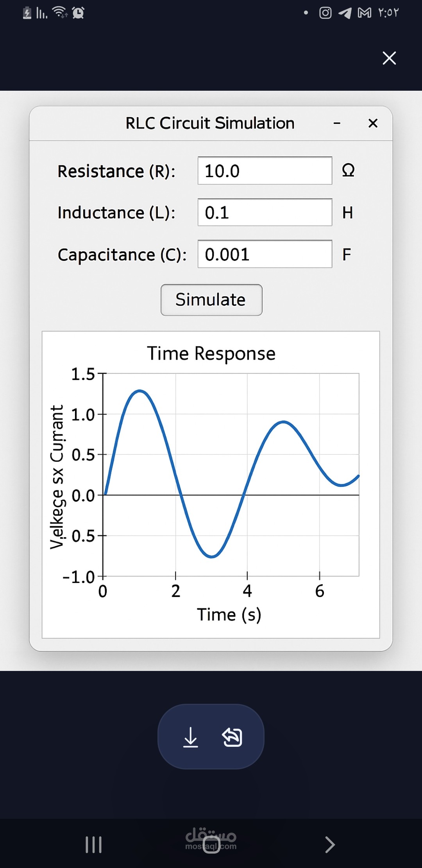Click the Simulate button
Viewport: 422px width, 868px height.
point(211,300)
